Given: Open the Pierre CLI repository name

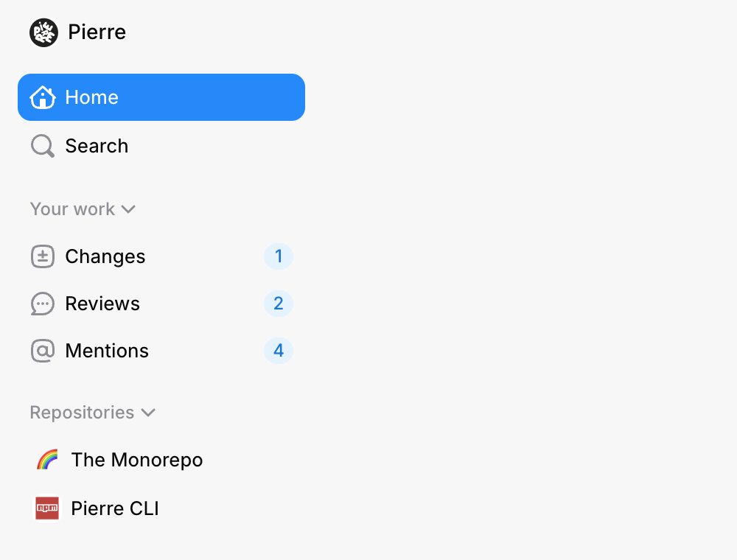Looking at the screenshot, I should pyautogui.click(x=115, y=508).
